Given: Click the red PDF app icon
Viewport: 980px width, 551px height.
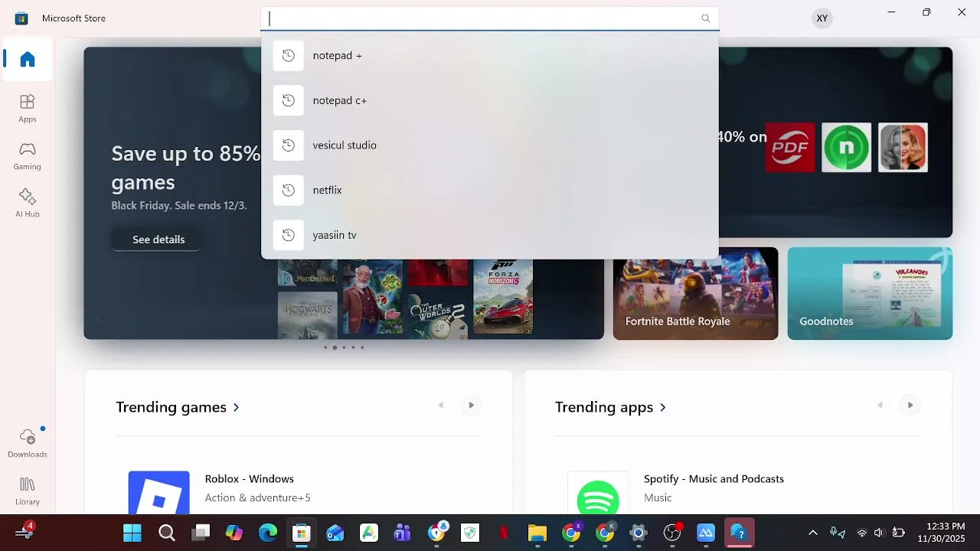Looking at the screenshot, I should [x=790, y=147].
